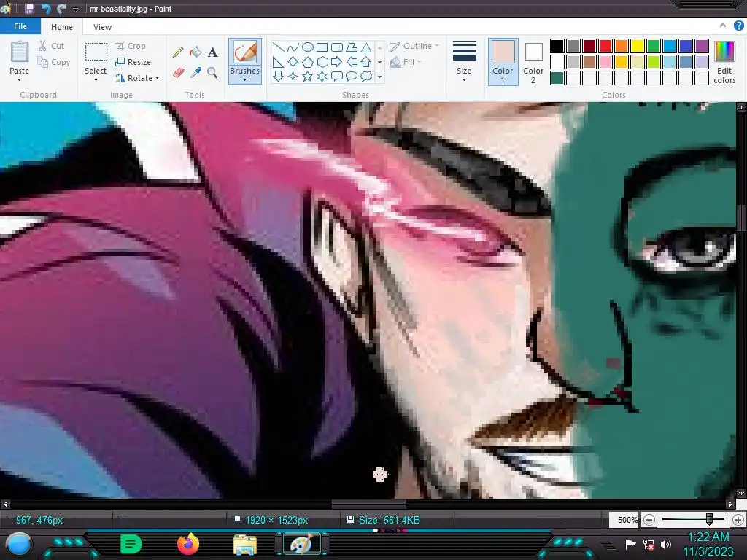Activate the Color 1 selector
This screenshot has width=747, height=560.
503,62
